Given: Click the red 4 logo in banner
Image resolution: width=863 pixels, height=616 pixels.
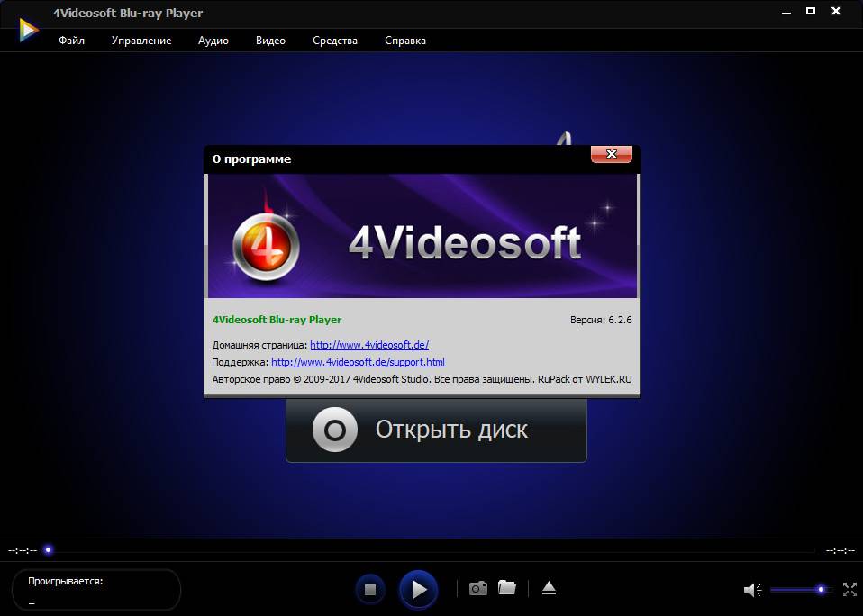Looking at the screenshot, I should [x=266, y=246].
